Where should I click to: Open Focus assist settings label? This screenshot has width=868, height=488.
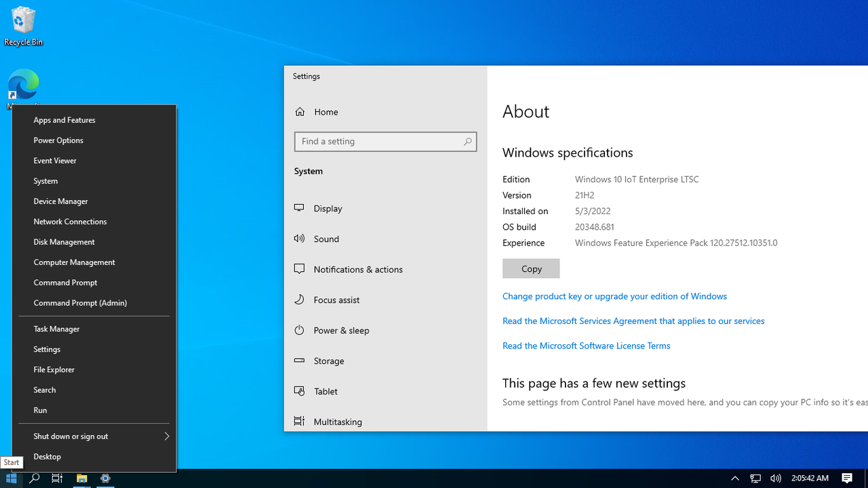337,300
